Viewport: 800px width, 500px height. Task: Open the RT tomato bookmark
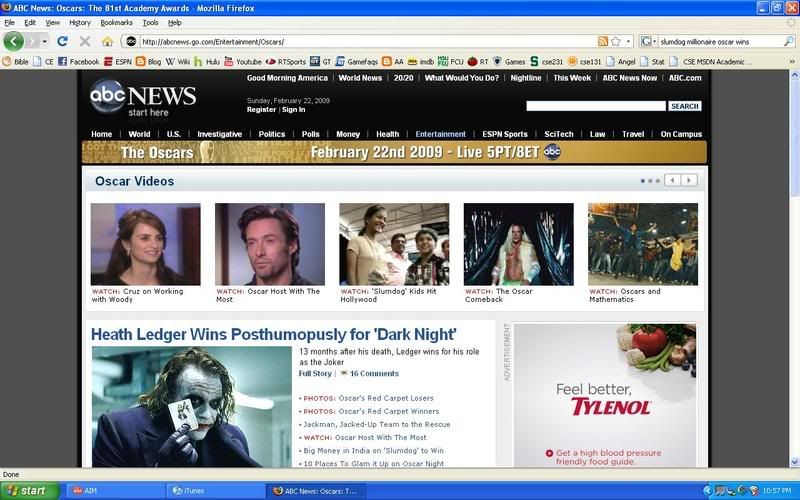coord(478,62)
